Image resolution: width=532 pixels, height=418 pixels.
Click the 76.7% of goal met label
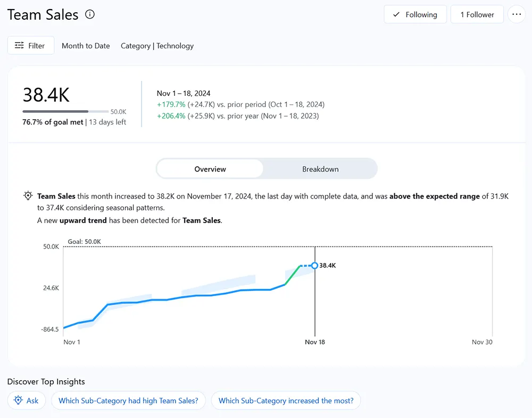(53, 122)
